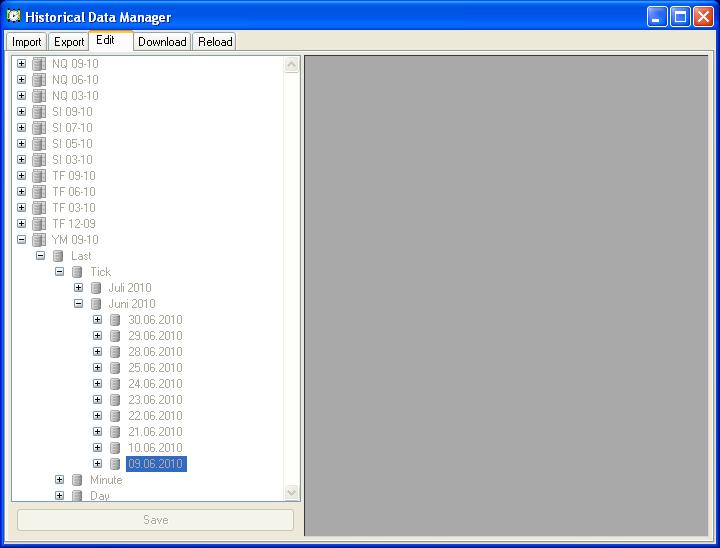
Task: Click the Juni 2010 cylinder icon
Action: (96, 304)
